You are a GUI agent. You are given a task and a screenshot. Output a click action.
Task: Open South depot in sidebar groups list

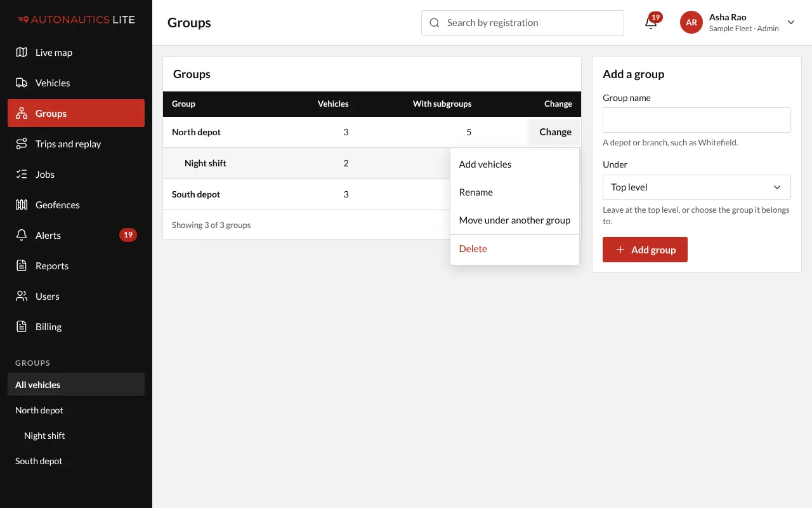click(x=76, y=461)
